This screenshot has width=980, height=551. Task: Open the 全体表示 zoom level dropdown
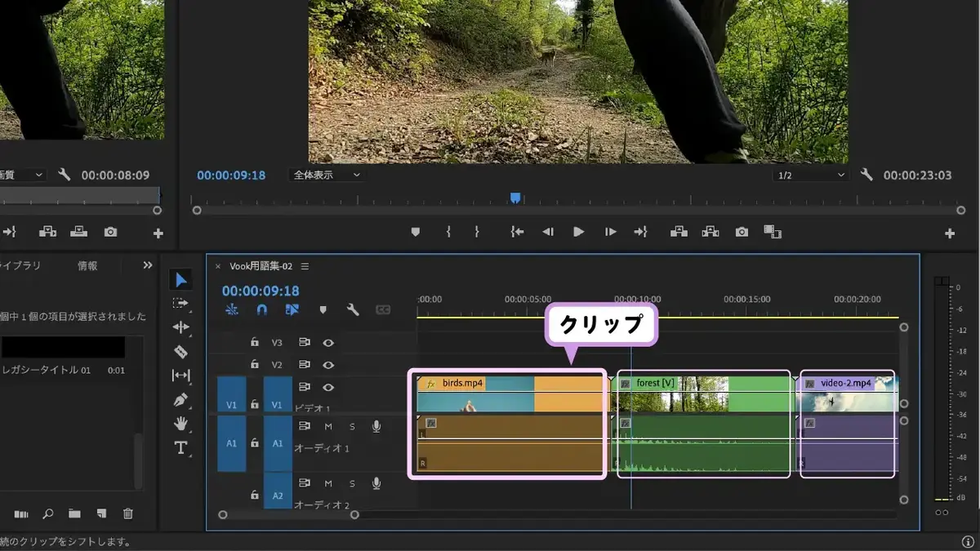pyautogui.click(x=326, y=175)
